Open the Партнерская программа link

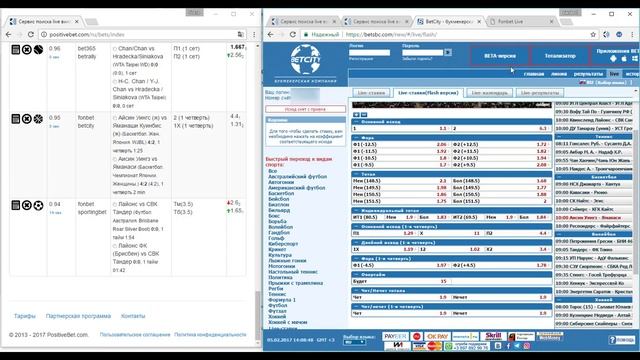tap(78, 316)
